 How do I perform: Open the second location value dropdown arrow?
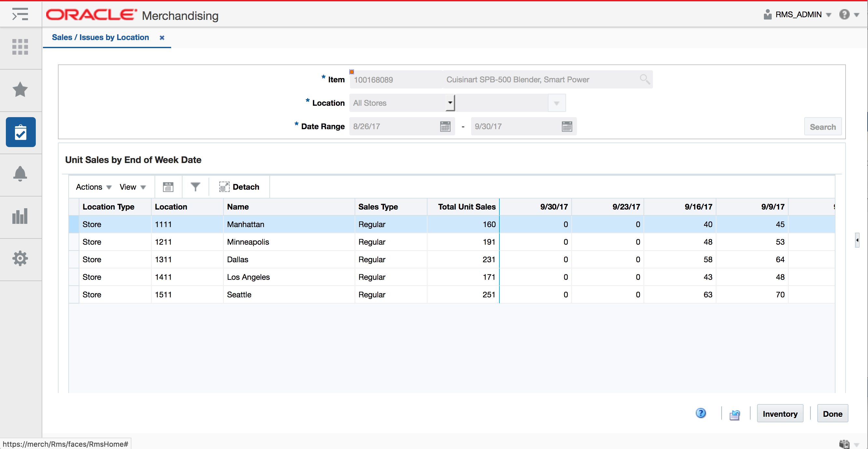coord(556,103)
